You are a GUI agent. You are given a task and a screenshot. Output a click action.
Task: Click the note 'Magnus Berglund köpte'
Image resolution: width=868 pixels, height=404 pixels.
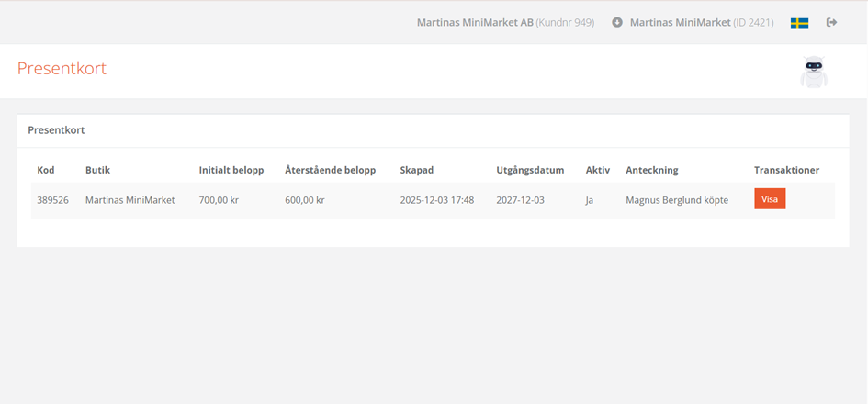coord(677,200)
